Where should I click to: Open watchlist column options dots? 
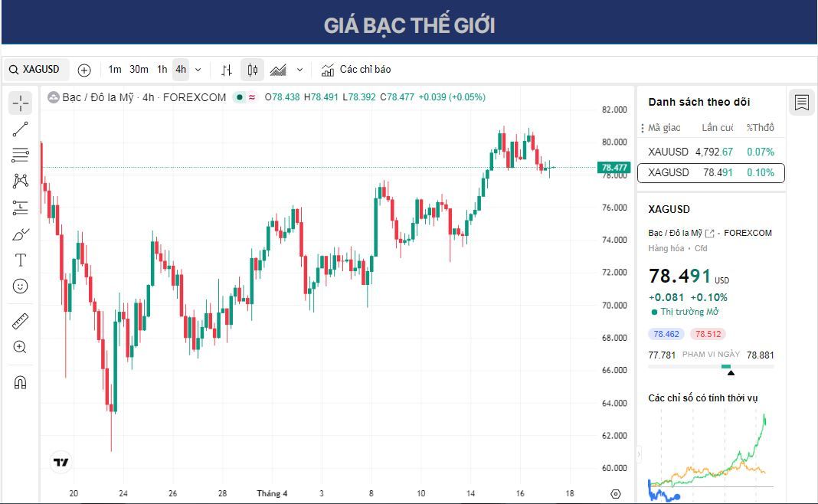click(x=642, y=128)
